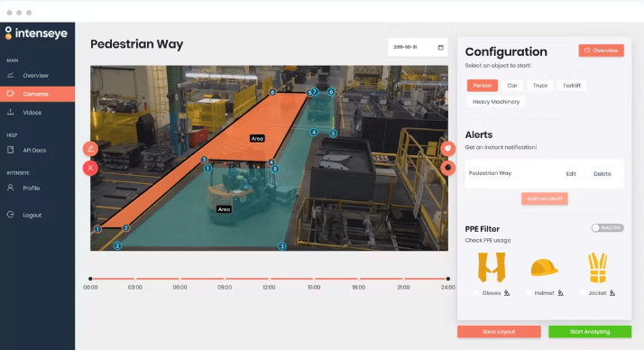Click the Overview chart icon in sidebar
Screen dimensions: 644x350
(11, 75)
